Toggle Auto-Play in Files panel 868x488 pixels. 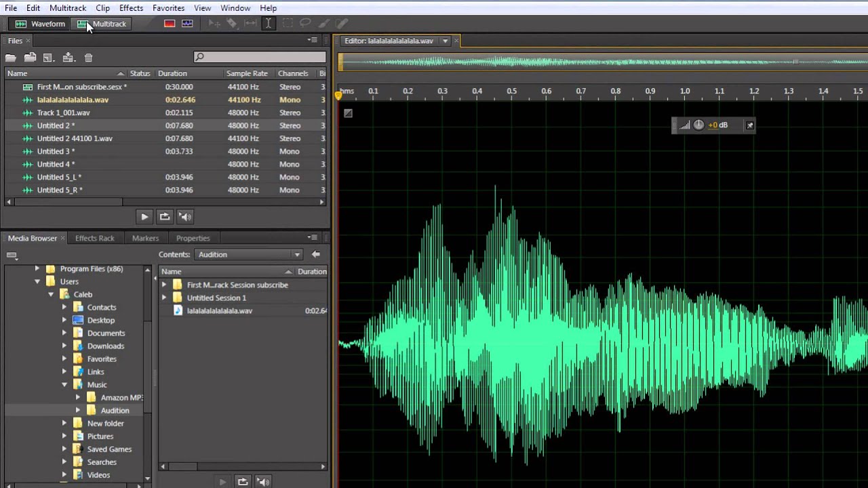point(185,217)
